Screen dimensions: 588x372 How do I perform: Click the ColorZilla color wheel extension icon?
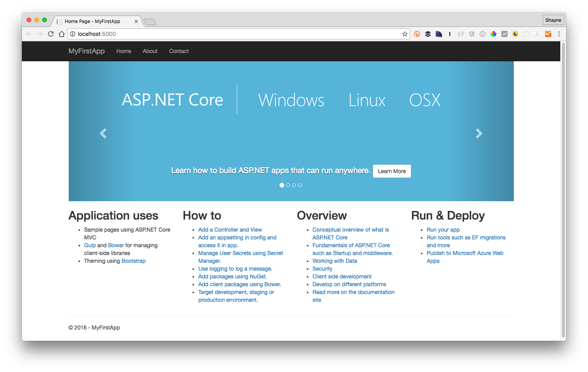493,34
